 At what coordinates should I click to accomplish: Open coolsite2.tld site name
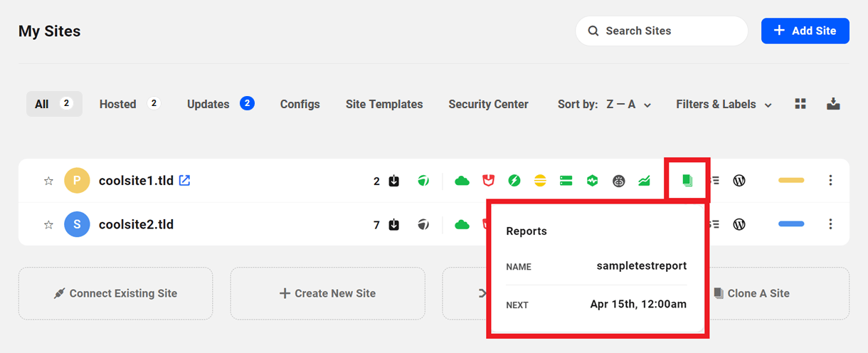[x=136, y=225]
